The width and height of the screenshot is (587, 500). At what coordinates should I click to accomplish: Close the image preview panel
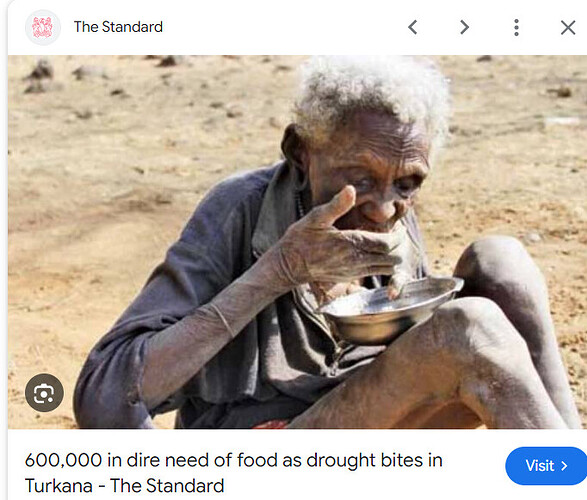tap(568, 27)
